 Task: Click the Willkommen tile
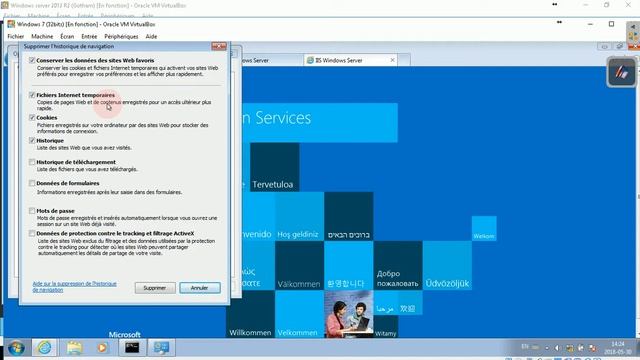[250, 314]
